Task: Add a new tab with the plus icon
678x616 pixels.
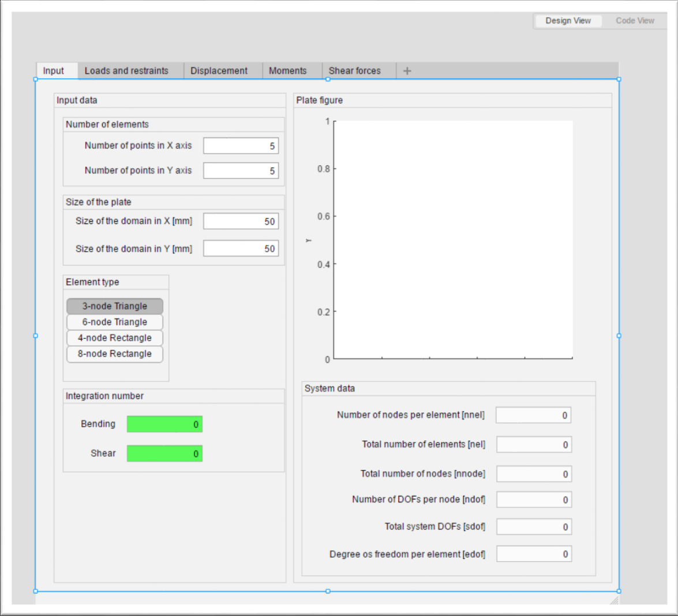Action: [x=407, y=70]
